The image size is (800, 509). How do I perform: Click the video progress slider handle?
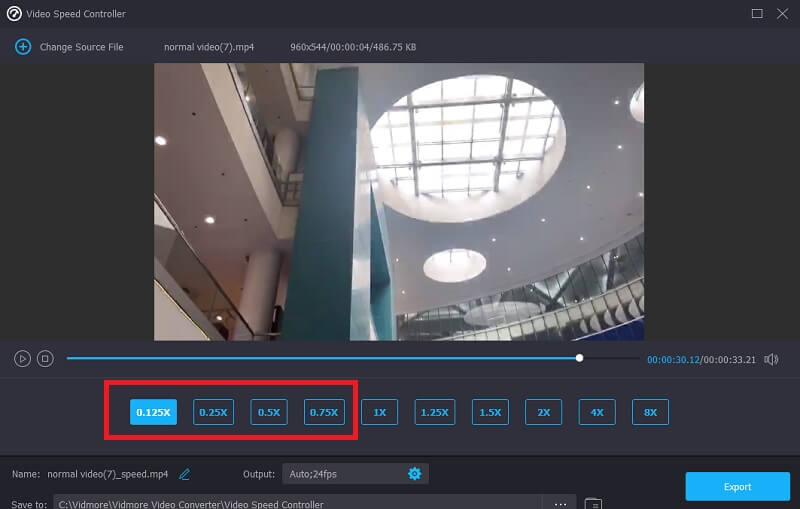pos(580,358)
